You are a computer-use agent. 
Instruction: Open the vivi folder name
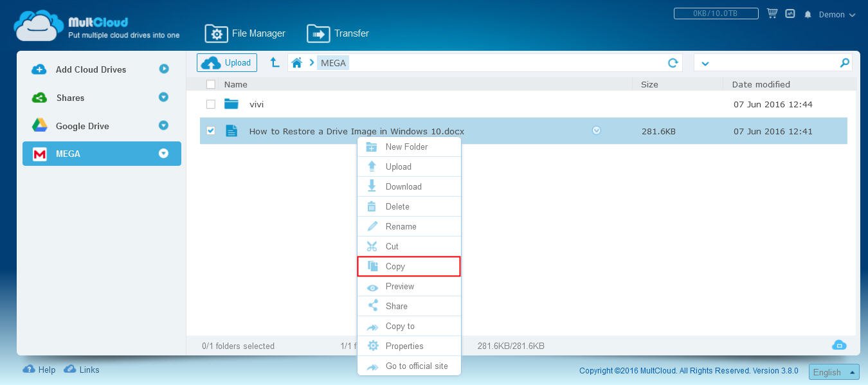(257, 104)
